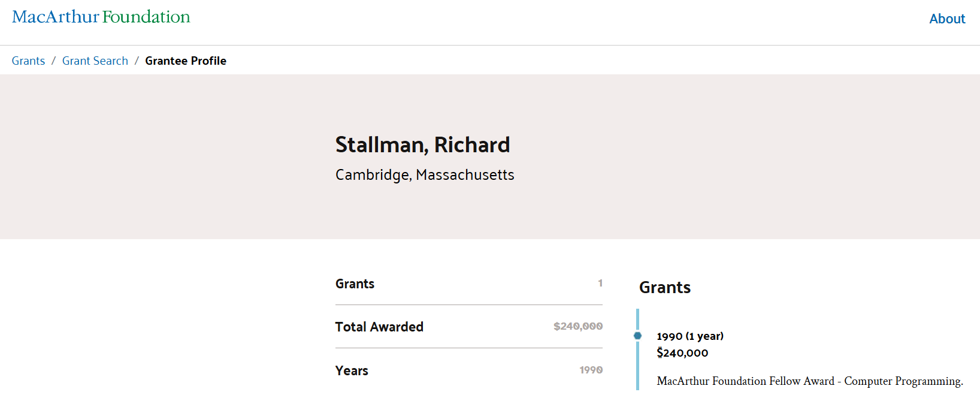Select the Stallman, Richard heading
Screen dimensions: 980x419
422,145
